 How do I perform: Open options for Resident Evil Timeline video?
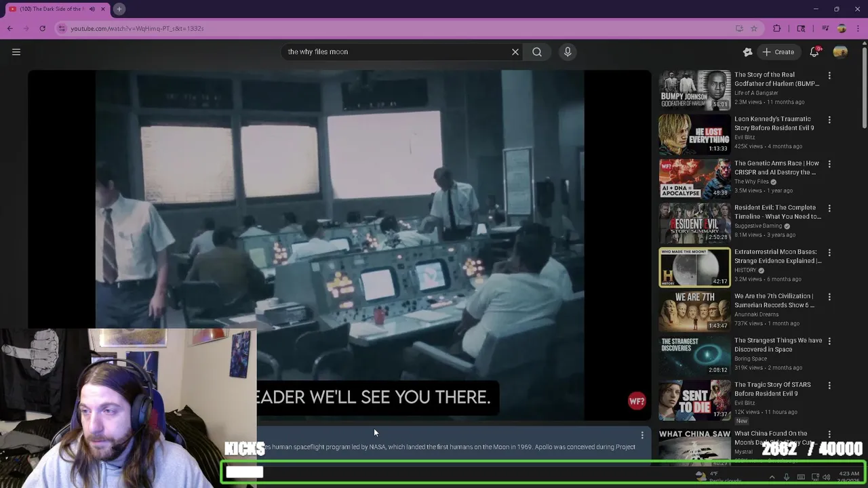pyautogui.click(x=829, y=208)
